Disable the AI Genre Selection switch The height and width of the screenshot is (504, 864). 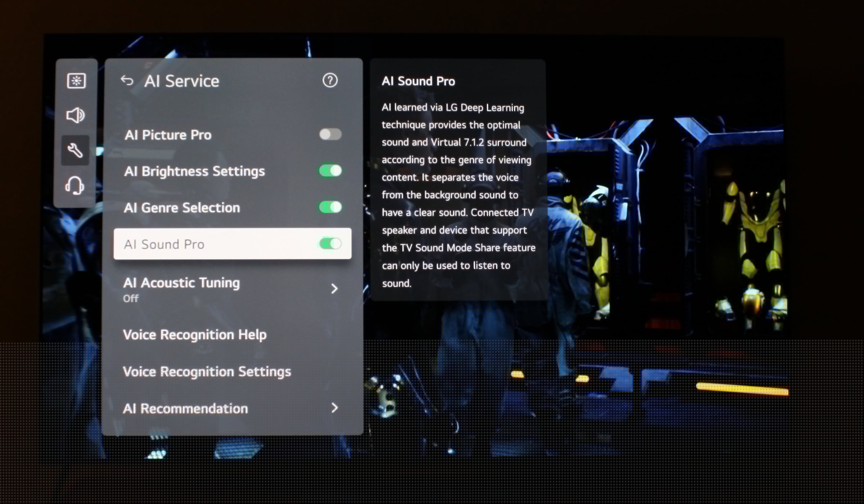[x=330, y=207]
